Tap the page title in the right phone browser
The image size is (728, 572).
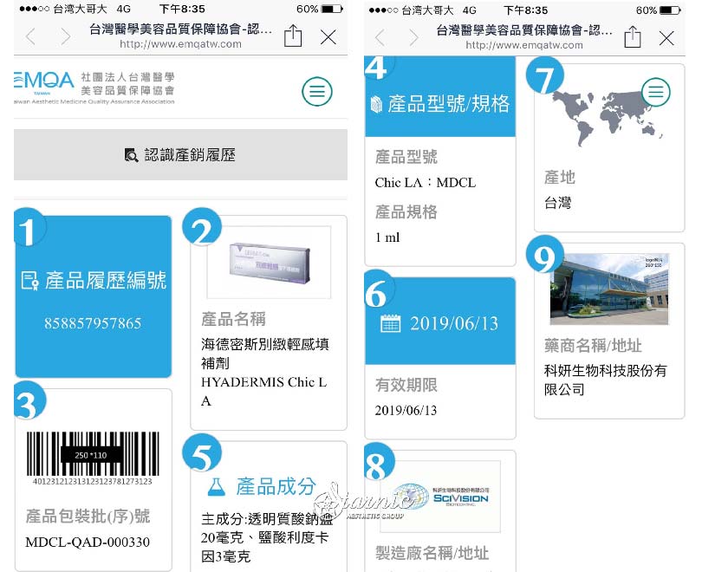pos(524,30)
